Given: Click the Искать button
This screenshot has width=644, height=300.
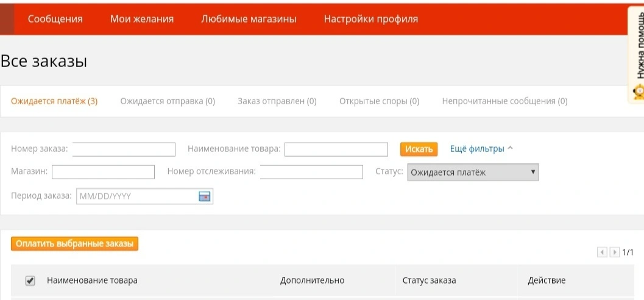Looking at the screenshot, I should (419, 149).
